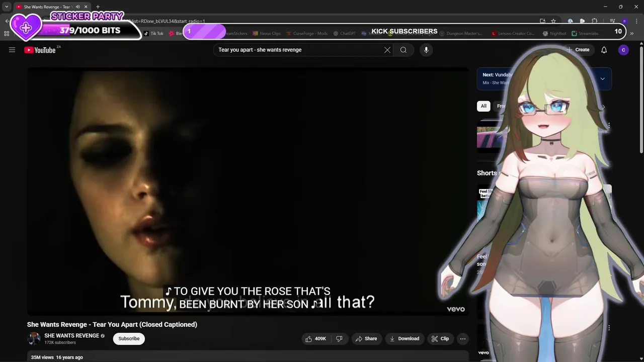Click the '35M views 16 years ago' text

(x=57, y=357)
